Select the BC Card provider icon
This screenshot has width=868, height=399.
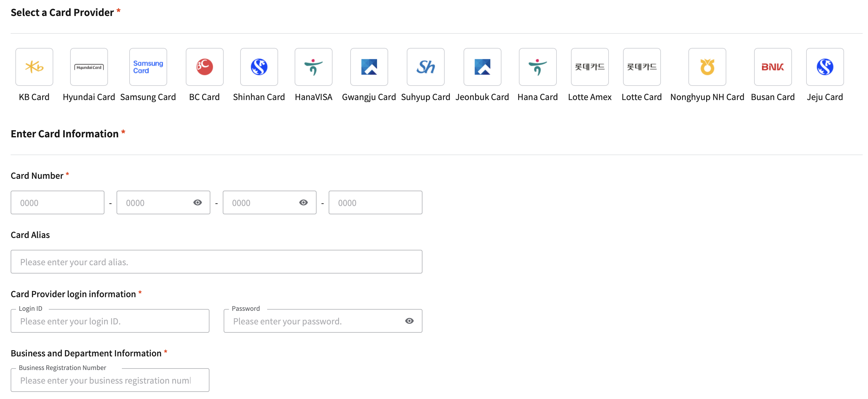pyautogui.click(x=204, y=67)
